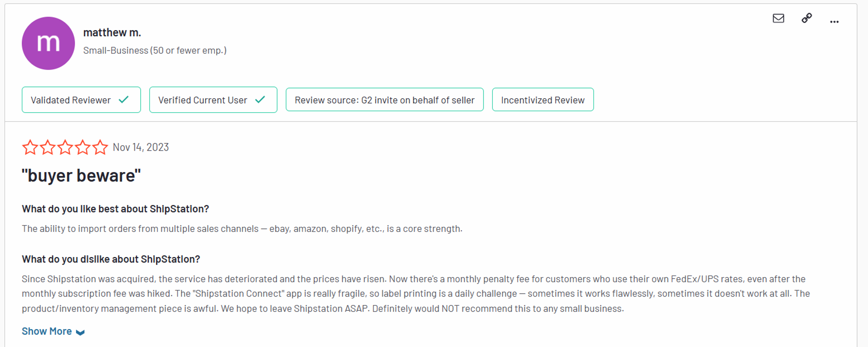
Task: Copy the review link via chain icon
Action: click(807, 18)
